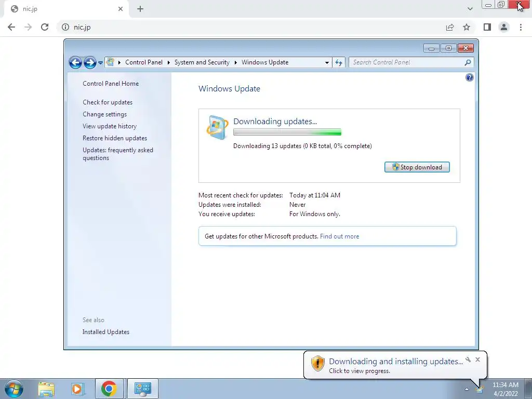Open a new Chrome tab
The image size is (532, 399).
[x=140, y=9]
